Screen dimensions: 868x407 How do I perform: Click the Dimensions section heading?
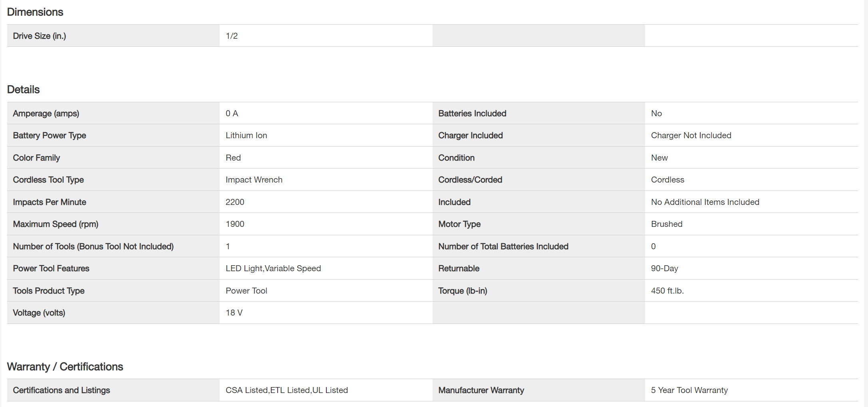click(x=35, y=12)
